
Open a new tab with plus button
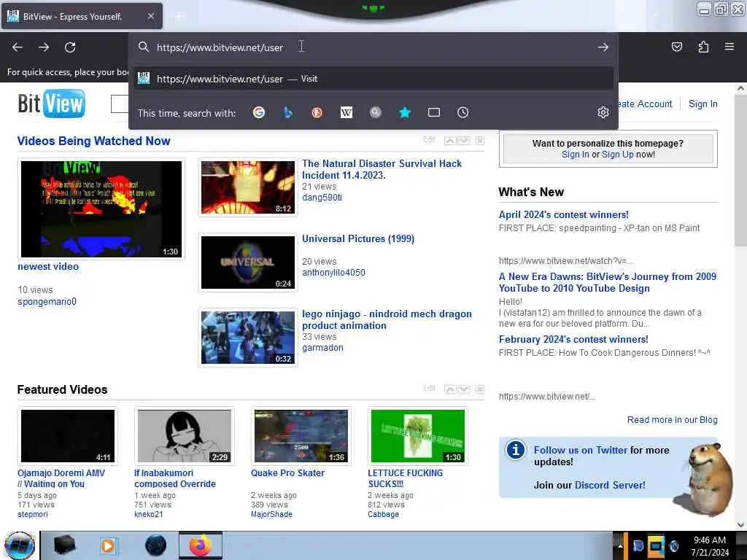(178, 17)
